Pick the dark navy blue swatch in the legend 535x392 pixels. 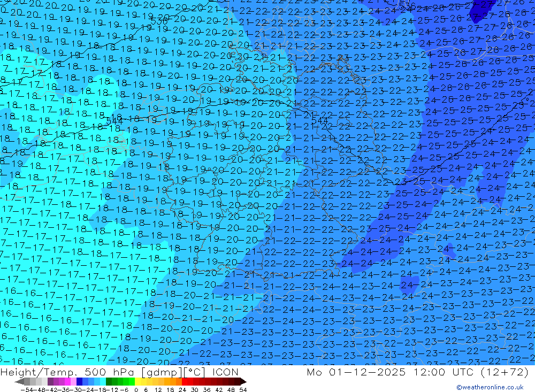(79, 382)
